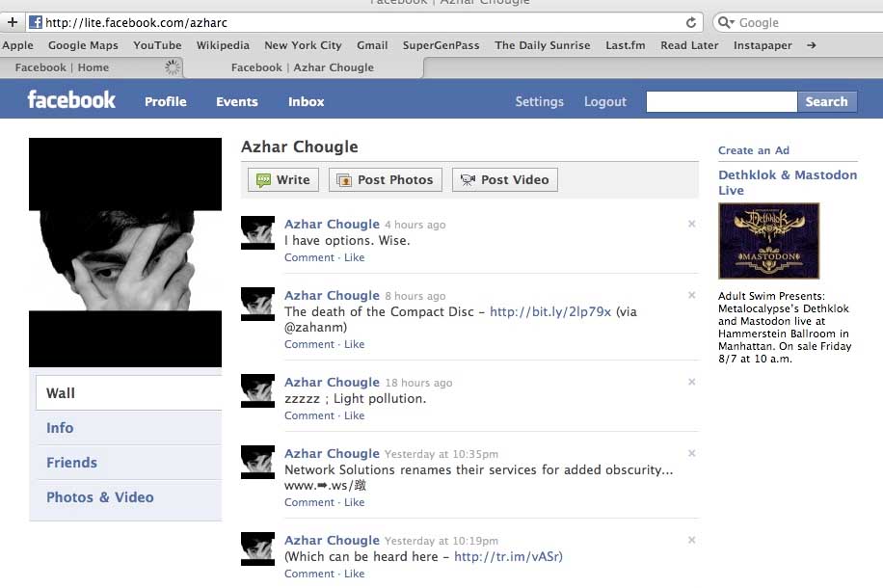Open the Google search magnifier dropdown
This screenshot has height=588, width=883.
726,22
